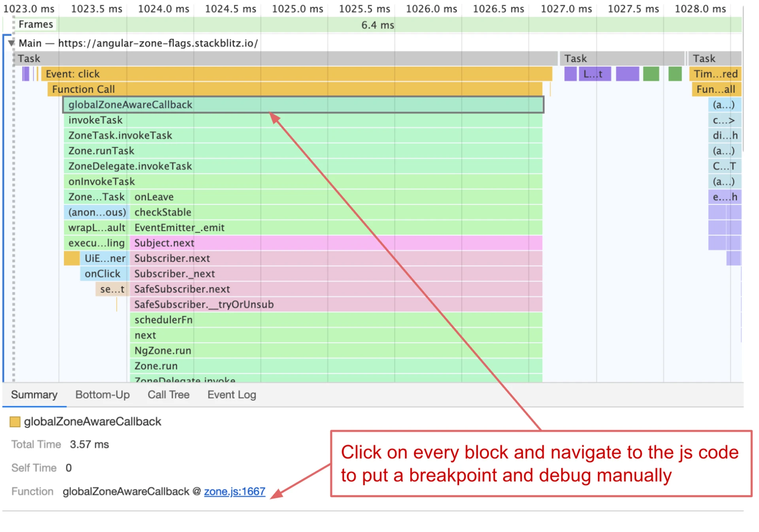The width and height of the screenshot is (759, 532).
Task: Select the checkStable block
Action: [237, 212]
